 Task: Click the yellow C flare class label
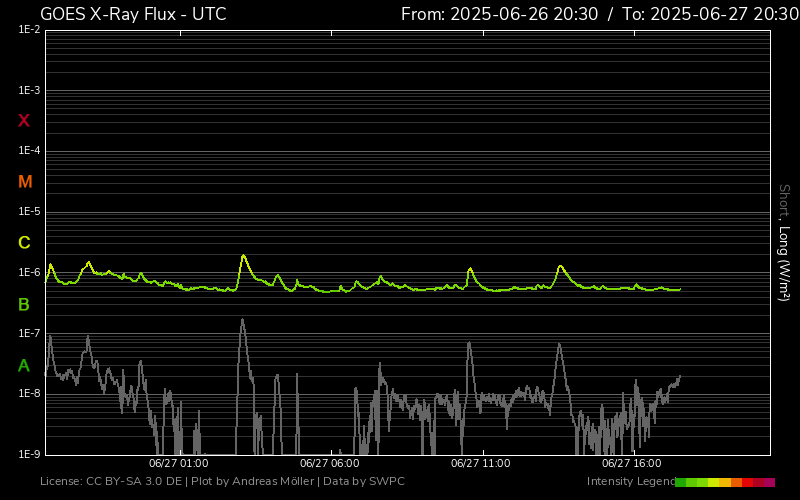point(24,243)
